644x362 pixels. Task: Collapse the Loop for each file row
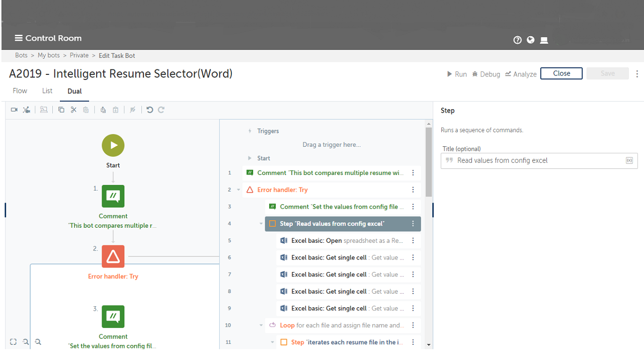click(x=261, y=325)
